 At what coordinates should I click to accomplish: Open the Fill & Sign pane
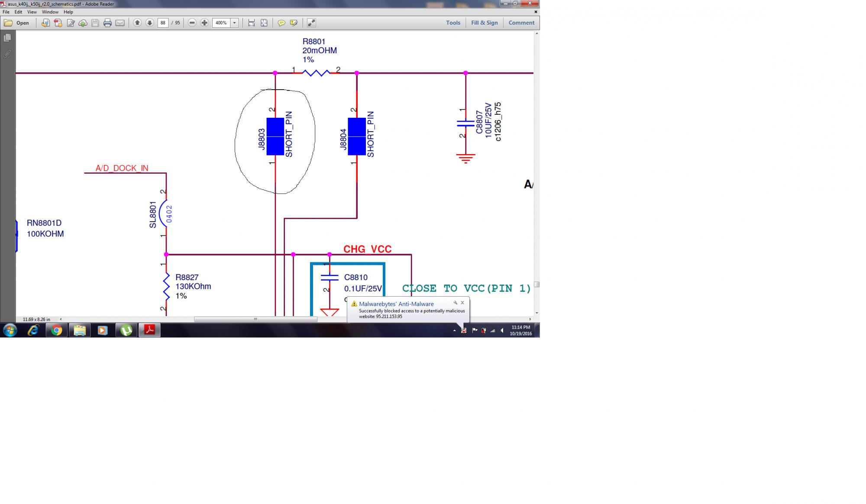tap(484, 23)
